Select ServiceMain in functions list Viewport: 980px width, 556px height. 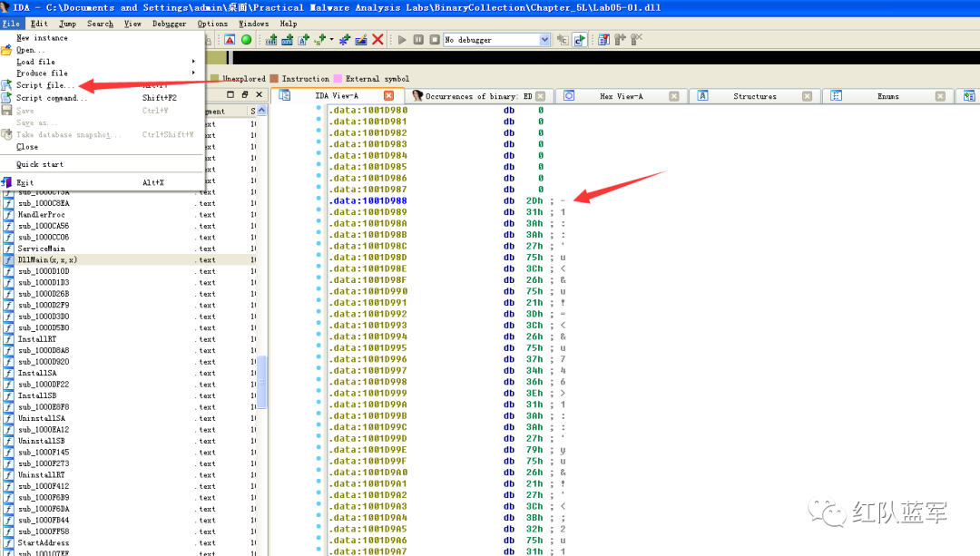tap(41, 249)
